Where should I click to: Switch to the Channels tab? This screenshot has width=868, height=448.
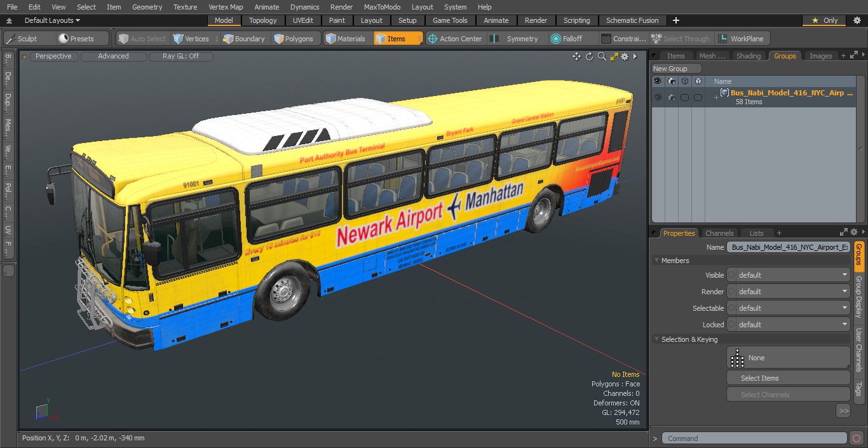(719, 233)
